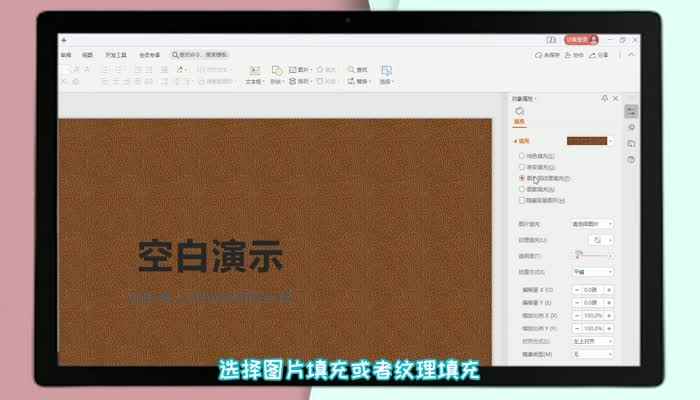Click the fill bucket icon above 填充 tab

pyautogui.click(x=519, y=111)
